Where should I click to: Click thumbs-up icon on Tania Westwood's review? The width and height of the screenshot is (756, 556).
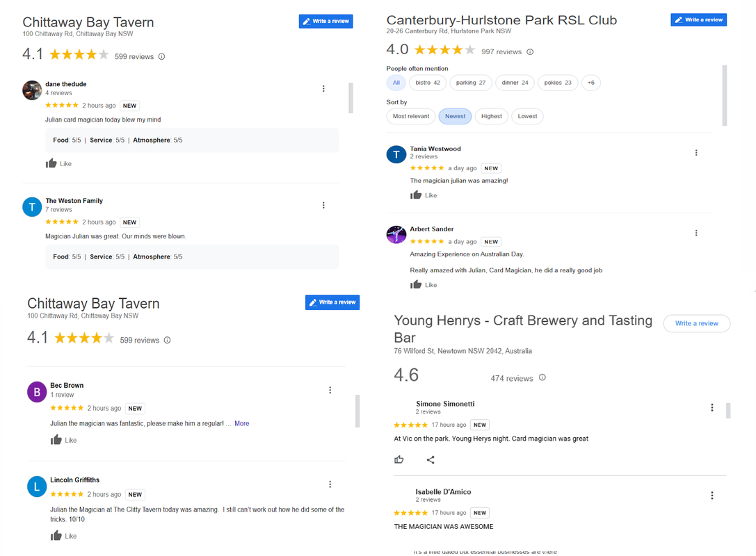(416, 195)
